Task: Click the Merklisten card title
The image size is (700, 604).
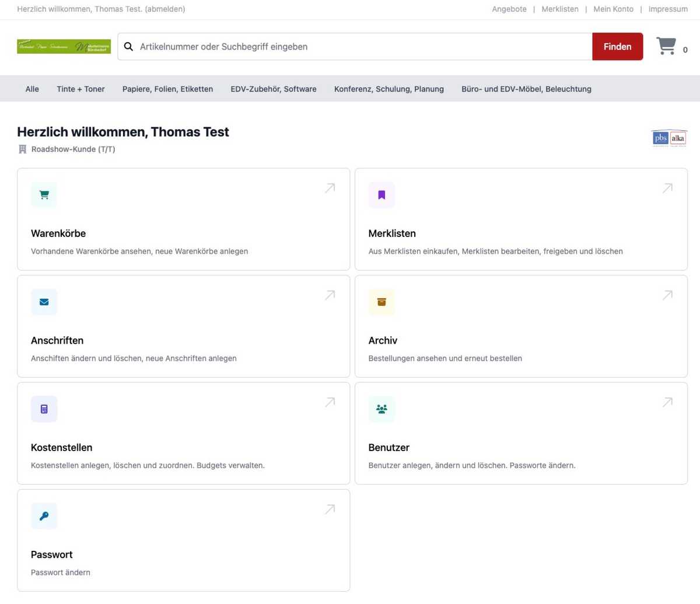Action: (392, 233)
